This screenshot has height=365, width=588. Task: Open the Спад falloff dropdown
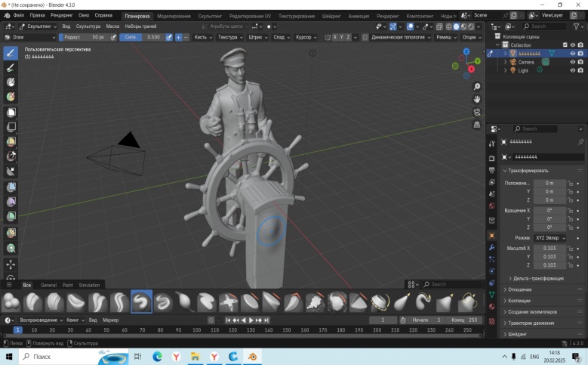282,37
